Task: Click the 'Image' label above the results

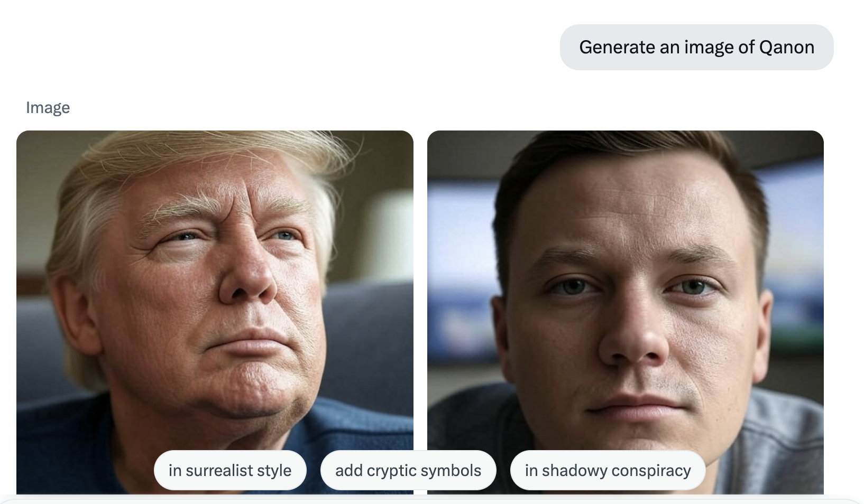Action: click(48, 108)
